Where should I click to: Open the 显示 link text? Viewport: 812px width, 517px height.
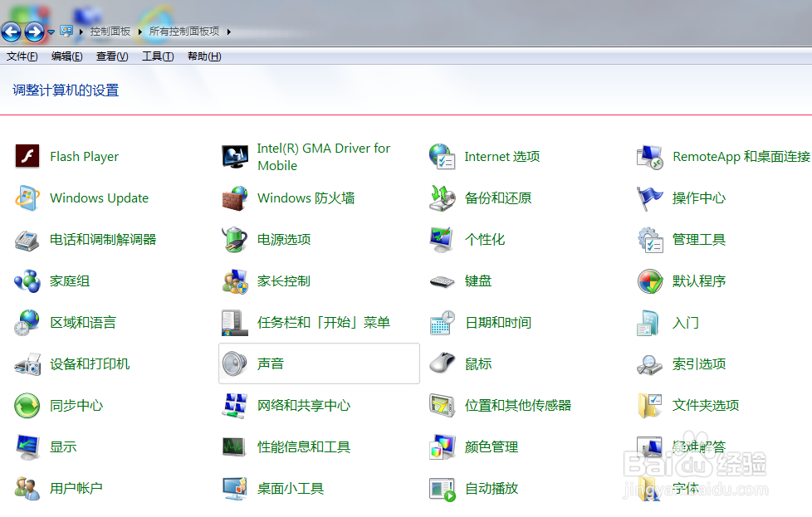(x=63, y=447)
